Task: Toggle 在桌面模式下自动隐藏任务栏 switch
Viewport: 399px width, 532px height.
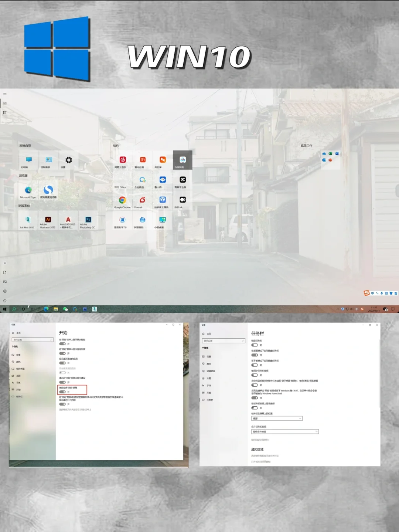Action: point(255,355)
